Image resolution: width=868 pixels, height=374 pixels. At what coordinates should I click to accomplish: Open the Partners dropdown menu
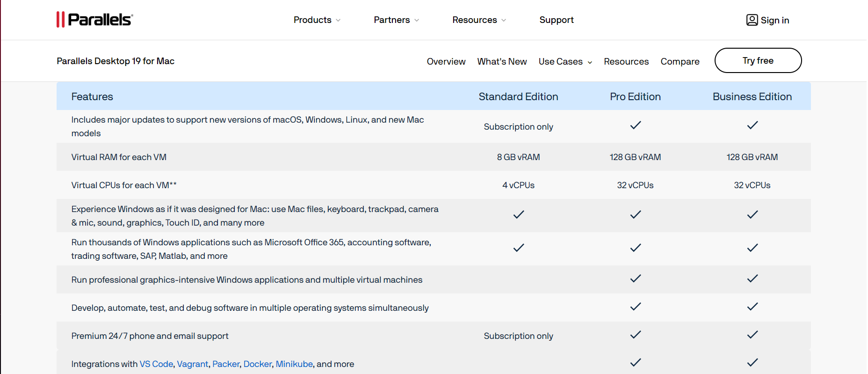396,20
